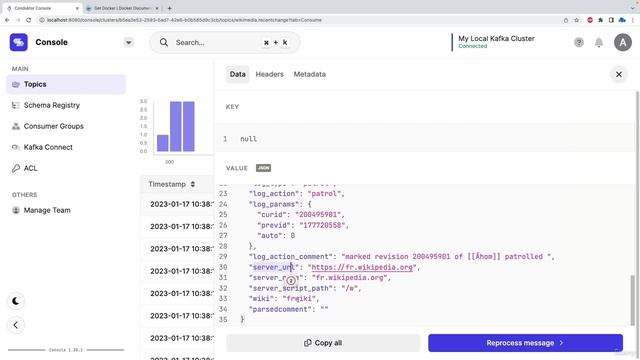
Task: Click the browser address bar URL
Action: pyautogui.click(x=184, y=20)
